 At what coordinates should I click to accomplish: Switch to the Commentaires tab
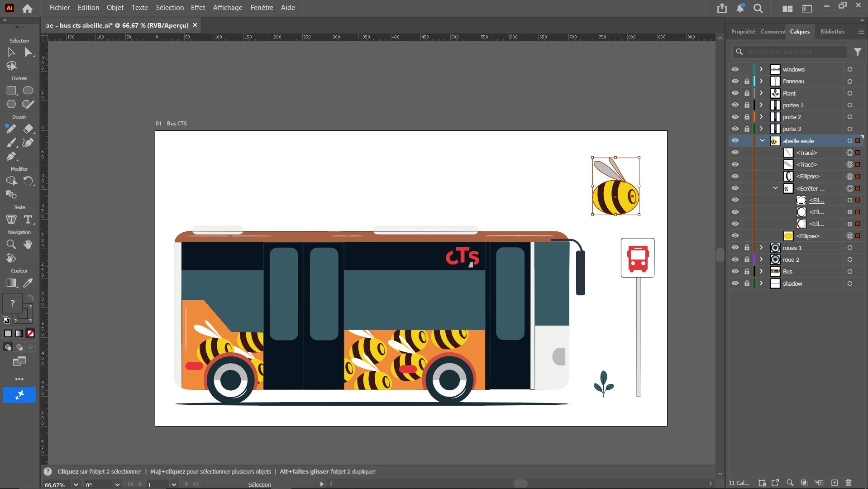773,32
